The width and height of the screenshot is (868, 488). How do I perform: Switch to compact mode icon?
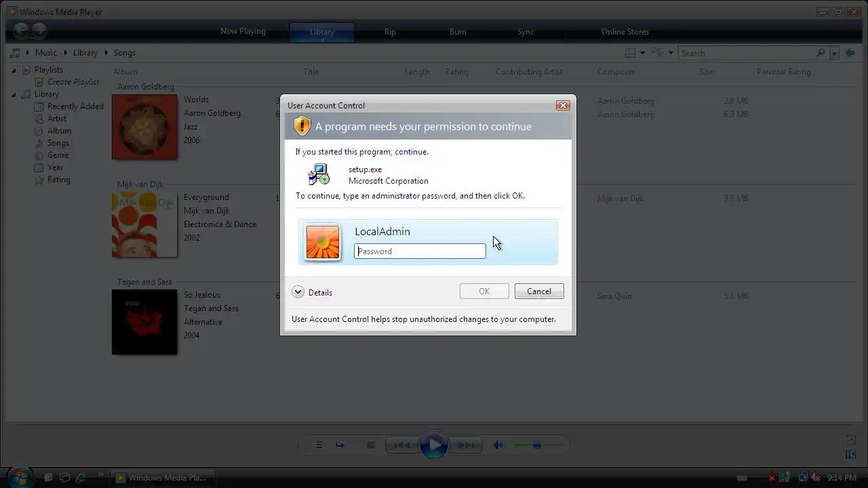[850, 454]
